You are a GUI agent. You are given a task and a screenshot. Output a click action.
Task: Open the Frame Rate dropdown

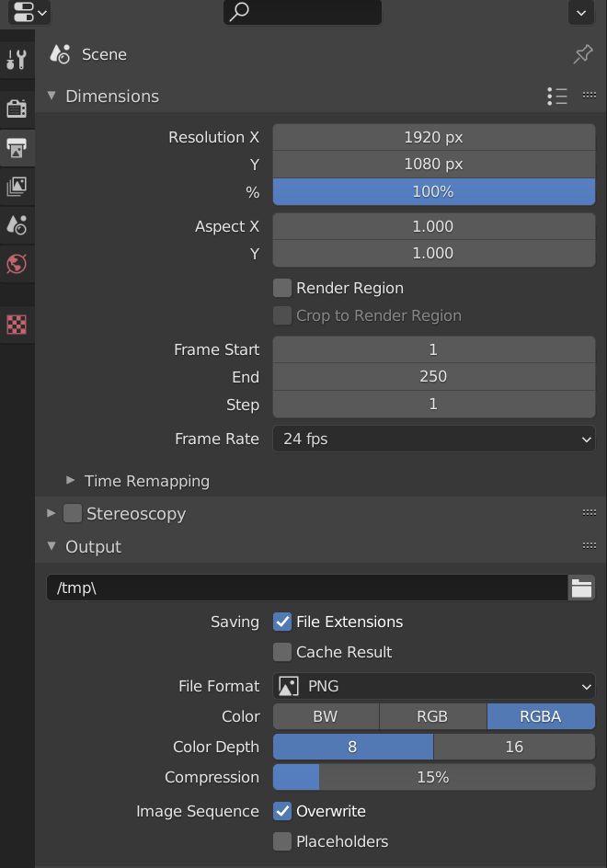click(434, 439)
